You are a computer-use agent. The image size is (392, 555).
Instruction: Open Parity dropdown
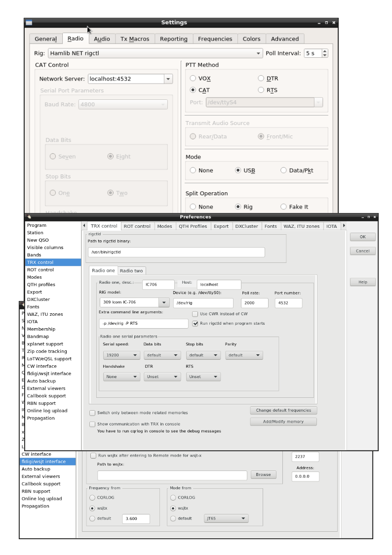[244, 355]
